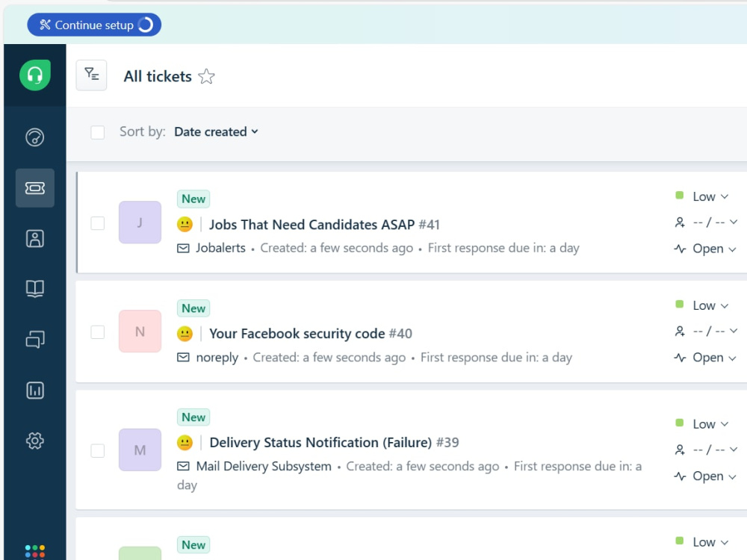Select checkbox for Facebook security code ticket
747x560 pixels.
[98, 332]
